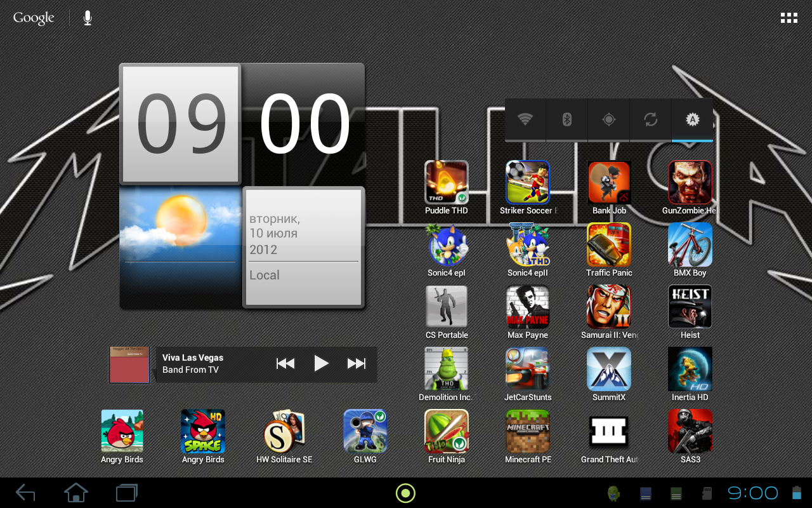The image size is (812, 508).
Task: Open recent apps button
Action: point(127,493)
